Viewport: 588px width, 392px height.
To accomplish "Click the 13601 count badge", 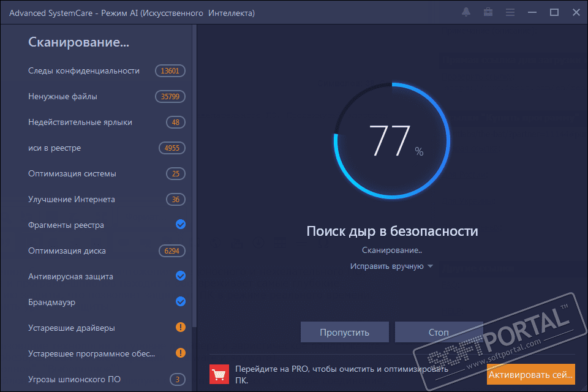I will point(170,71).
